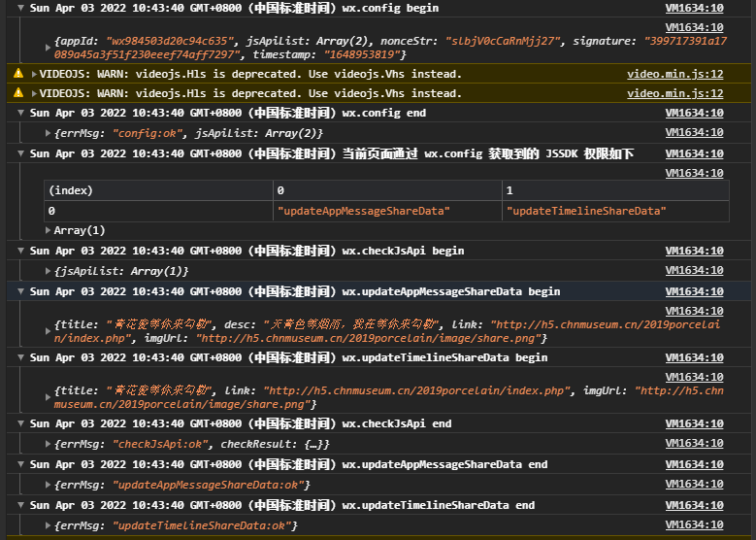
Task: Open VM1634:10 link on wx.config begin row
Action: pyautogui.click(x=694, y=8)
